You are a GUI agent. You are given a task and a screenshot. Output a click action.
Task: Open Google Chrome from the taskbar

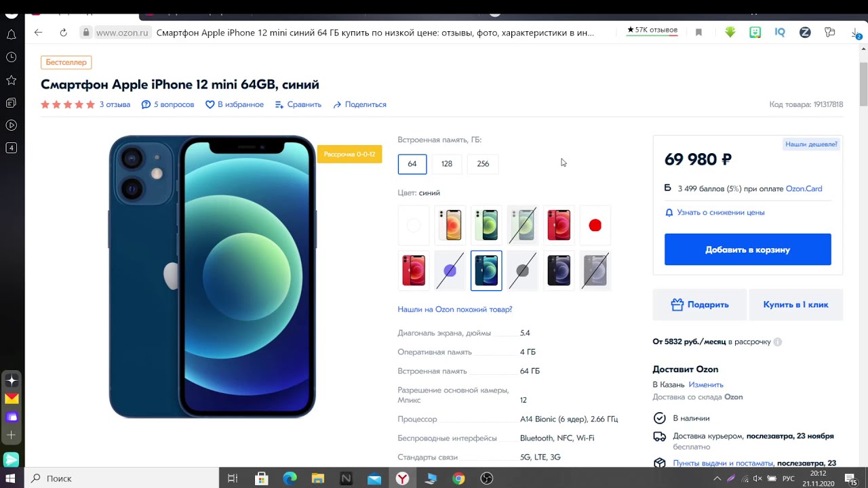(x=458, y=479)
